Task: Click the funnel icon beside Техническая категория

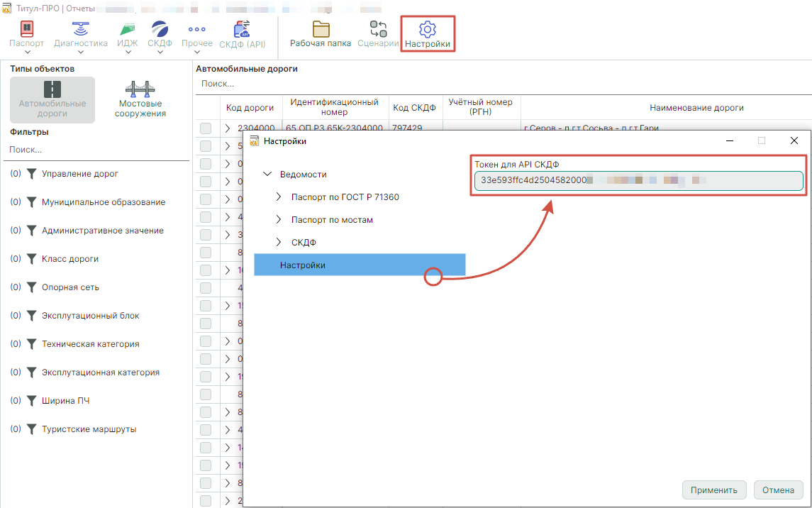Action: tap(32, 344)
